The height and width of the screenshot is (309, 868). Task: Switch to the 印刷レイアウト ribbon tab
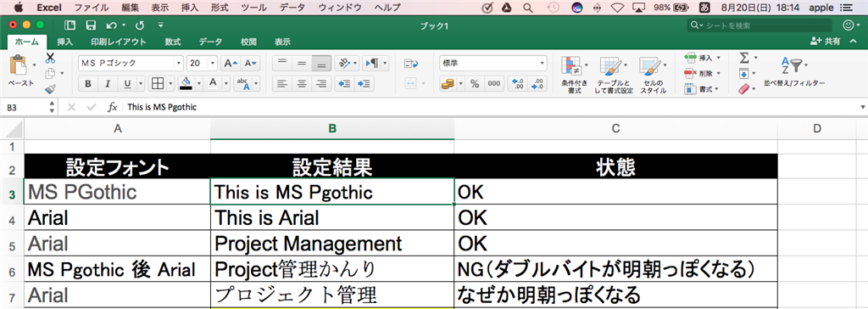coord(119,42)
